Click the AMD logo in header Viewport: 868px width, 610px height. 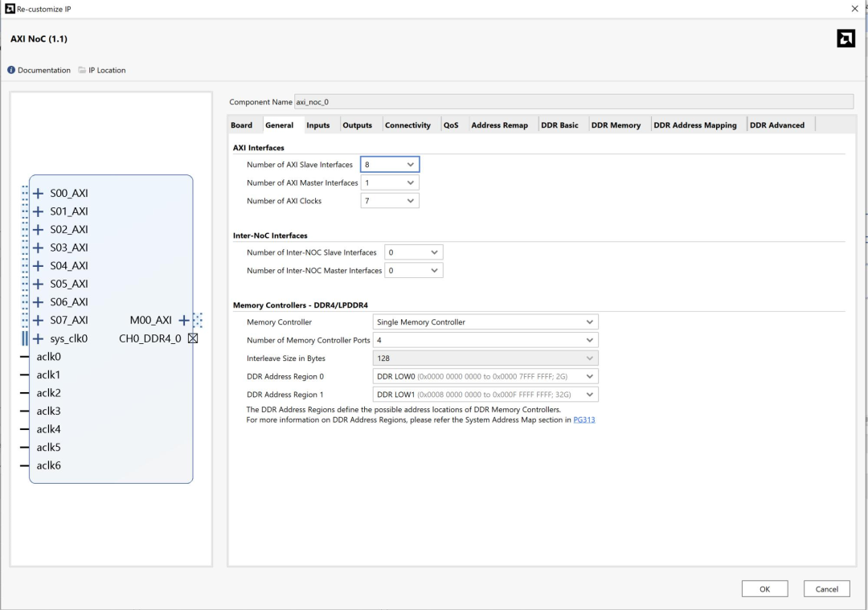point(845,39)
